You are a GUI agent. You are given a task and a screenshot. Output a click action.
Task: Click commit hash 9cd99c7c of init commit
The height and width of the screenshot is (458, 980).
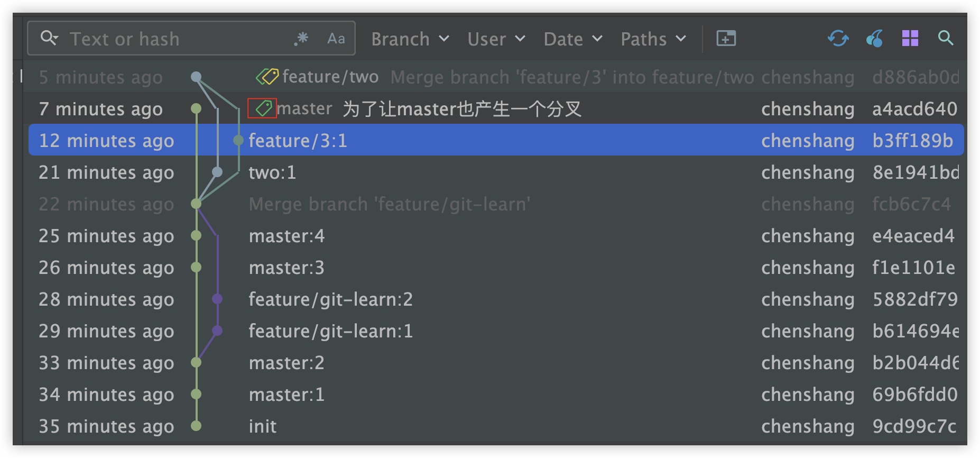(x=914, y=426)
